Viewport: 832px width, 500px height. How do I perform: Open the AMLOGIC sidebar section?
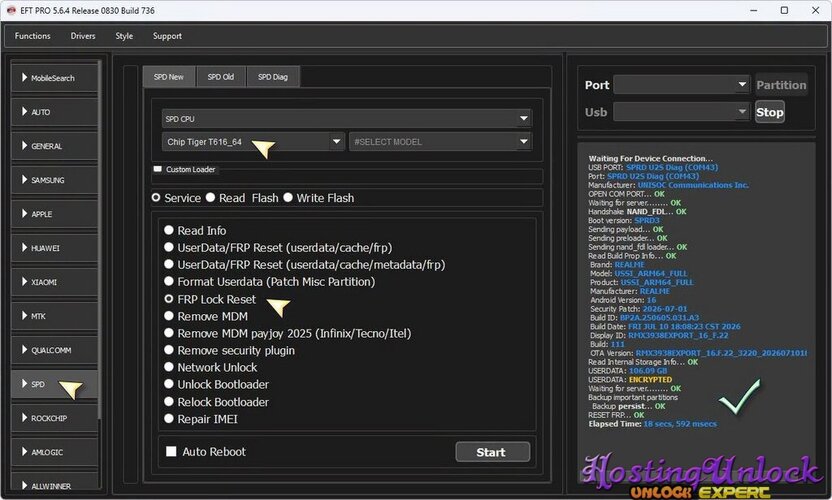coord(55,452)
